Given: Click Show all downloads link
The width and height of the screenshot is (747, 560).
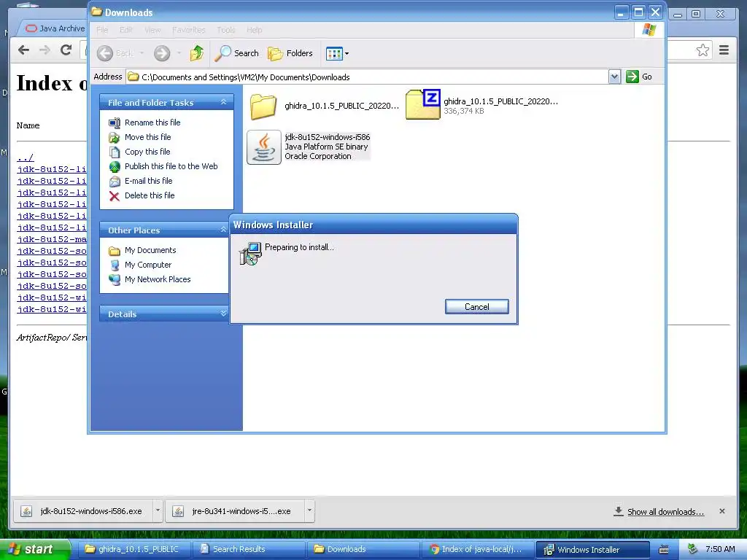Looking at the screenshot, I should point(665,512).
